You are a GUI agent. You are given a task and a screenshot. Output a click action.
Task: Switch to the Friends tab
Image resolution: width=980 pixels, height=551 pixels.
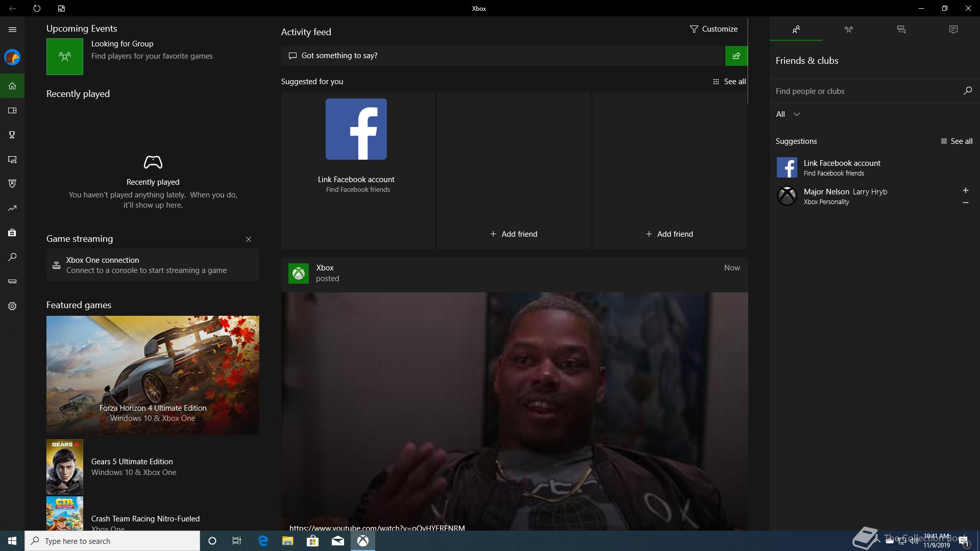point(796,30)
